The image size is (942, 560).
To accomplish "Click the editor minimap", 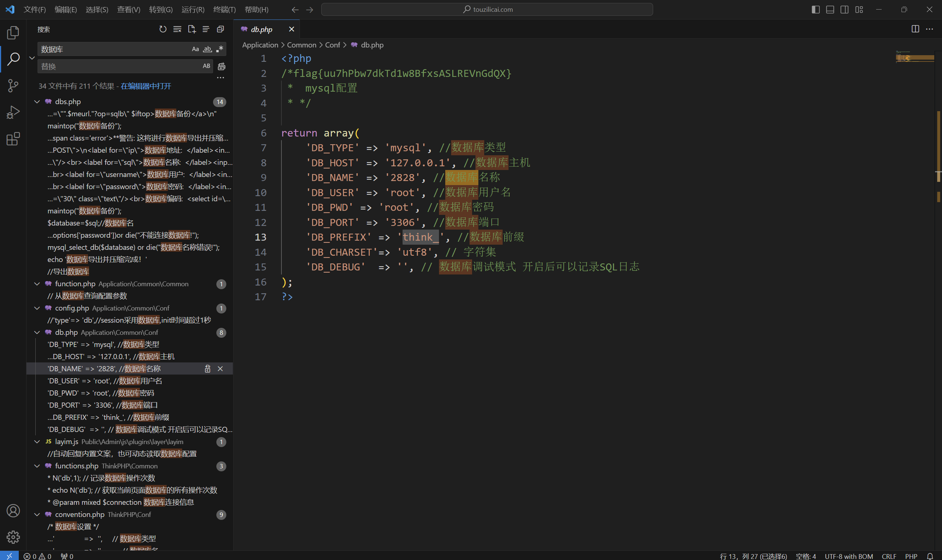I will click(915, 57).
